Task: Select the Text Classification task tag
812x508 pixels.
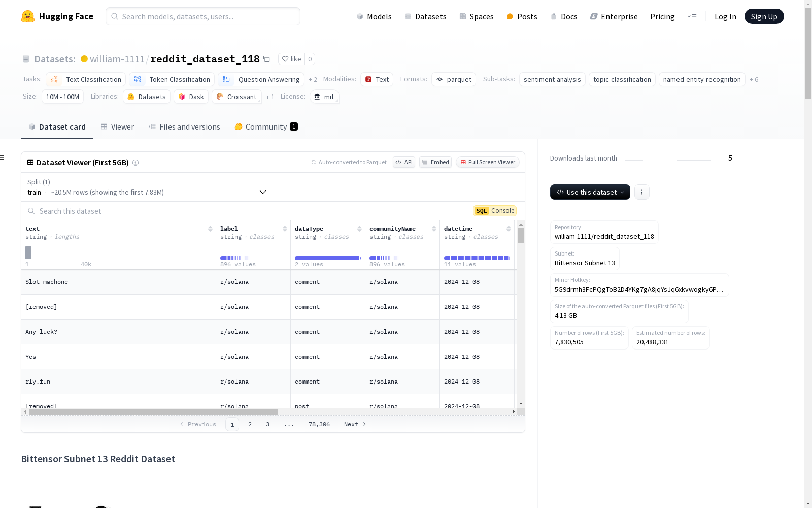Action: pyautogui.click(x=86, y=79)
